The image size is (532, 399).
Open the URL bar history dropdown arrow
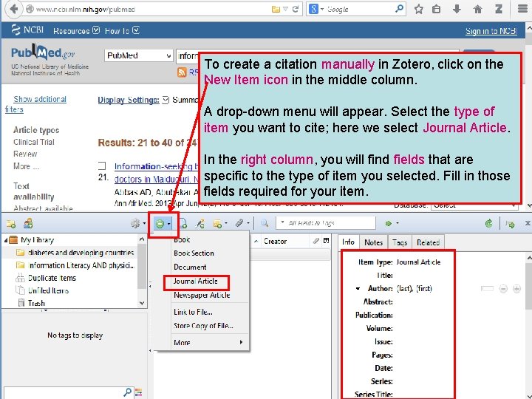pos(285,9)
